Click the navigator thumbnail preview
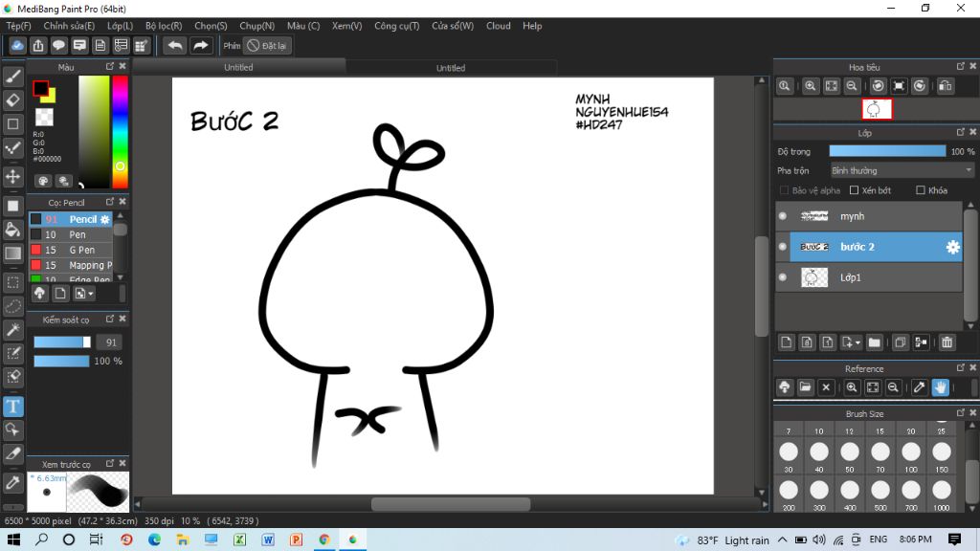This screenshot has height=551, width=980. coord(877,109)
